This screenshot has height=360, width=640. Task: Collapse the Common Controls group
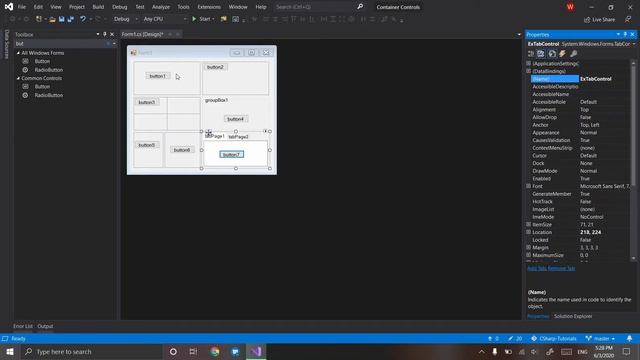(18, 78)
